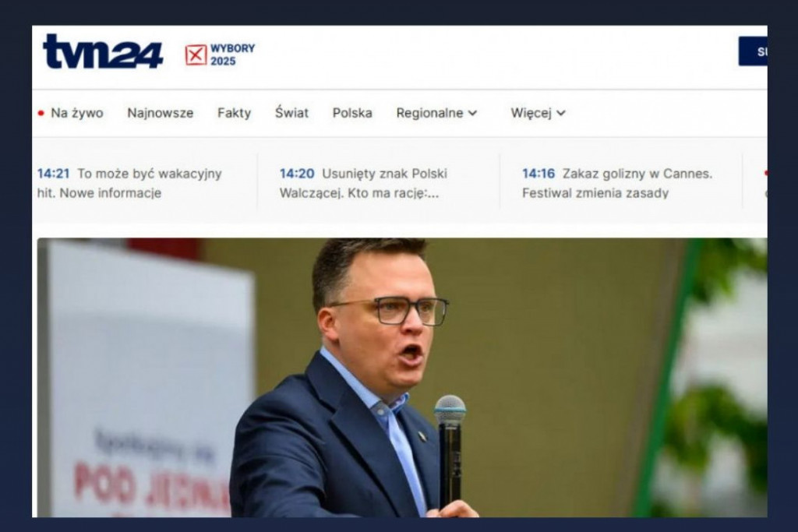The width and height of the screenshot is (798, 532).
Task: Expand the Więcej chevron arrow
Action: tap(561, 113)
